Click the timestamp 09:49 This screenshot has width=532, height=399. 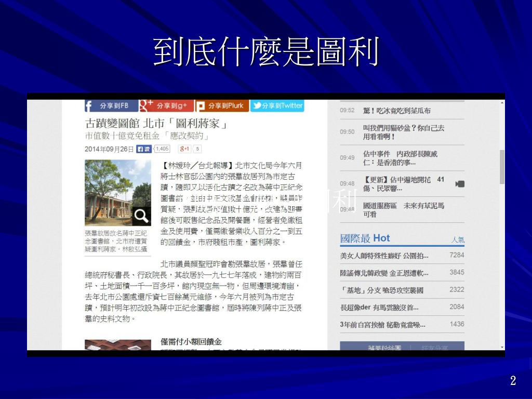pos(347,158)
